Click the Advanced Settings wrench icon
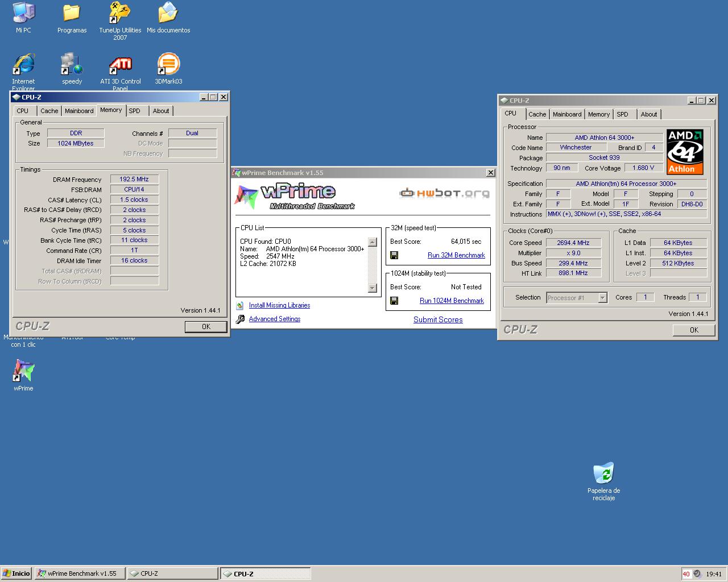The height and width of the screenshot is (582, 728). pyautogui.click(x=240, y=319)
